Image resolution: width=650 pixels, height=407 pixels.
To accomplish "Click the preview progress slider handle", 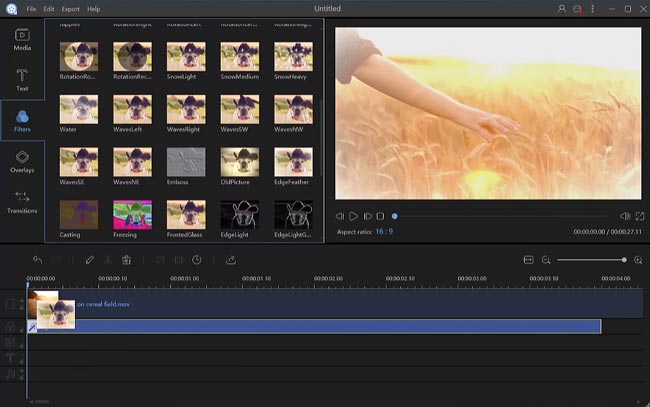I will (x=395, y=216).
